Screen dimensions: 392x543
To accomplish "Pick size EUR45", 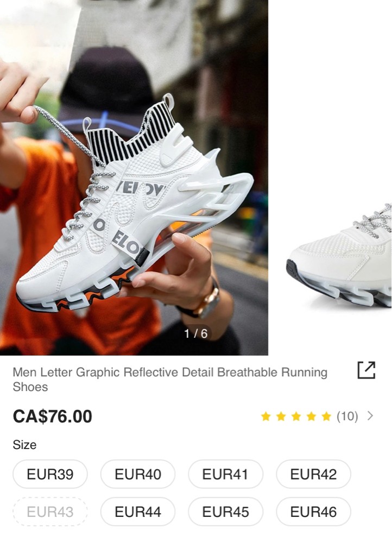I will [x=225, y=512].
